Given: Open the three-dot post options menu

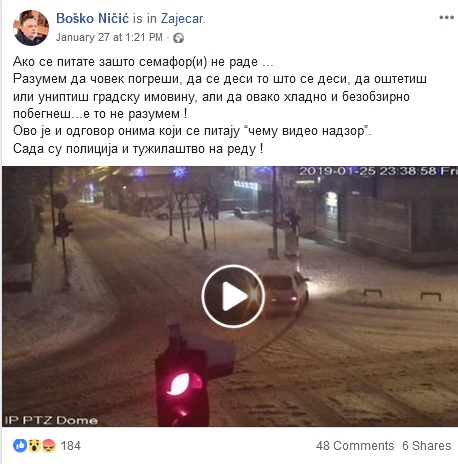Looking at the screenshot, I should pos(446,17).
